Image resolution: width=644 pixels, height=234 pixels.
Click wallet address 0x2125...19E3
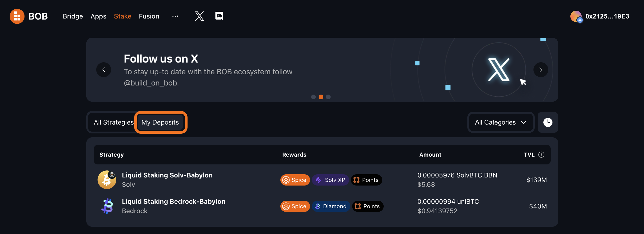pos(607,16)
